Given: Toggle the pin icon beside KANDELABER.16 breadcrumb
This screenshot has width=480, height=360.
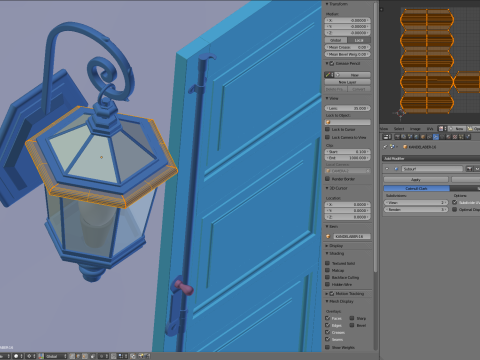Looking at the screenshot, I should (385, 147).
